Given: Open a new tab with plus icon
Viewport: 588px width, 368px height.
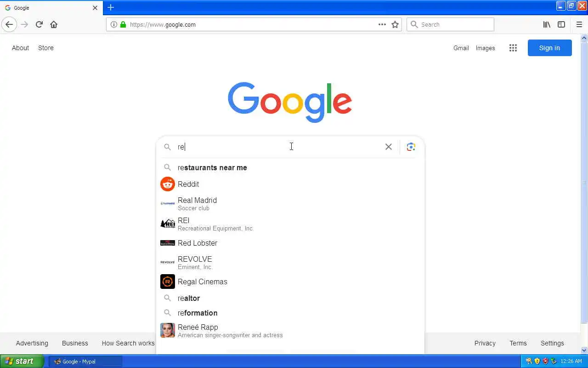Looking at the screenshot, I should point(111,7).
